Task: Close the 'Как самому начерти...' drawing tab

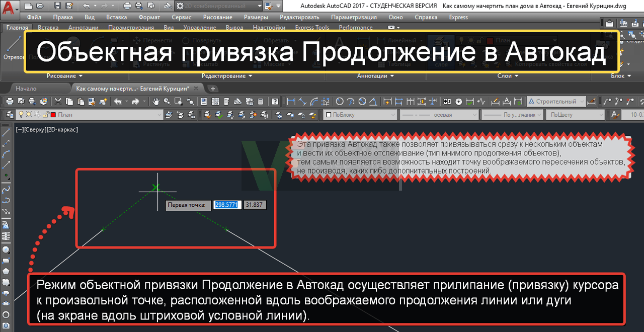Action: coord(196,89)
